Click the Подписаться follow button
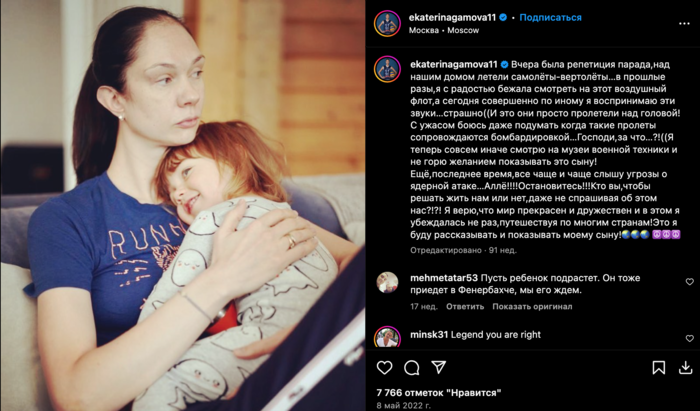Image resolution: width=700 pixels, height=411 pixels. pos(550,17)
